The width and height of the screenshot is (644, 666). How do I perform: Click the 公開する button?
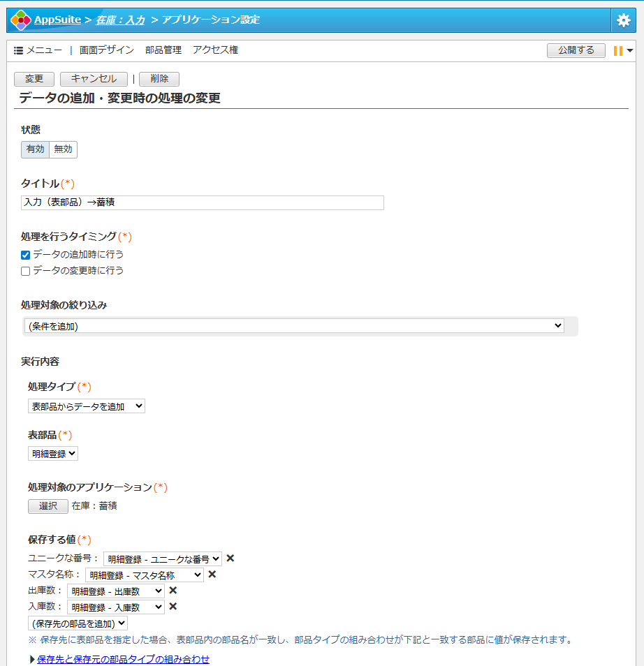click(x=576, y=50)
